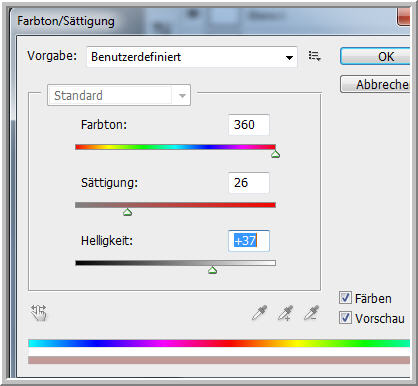
Task: Click the Farbton slider handle
Action: point(275,154)
